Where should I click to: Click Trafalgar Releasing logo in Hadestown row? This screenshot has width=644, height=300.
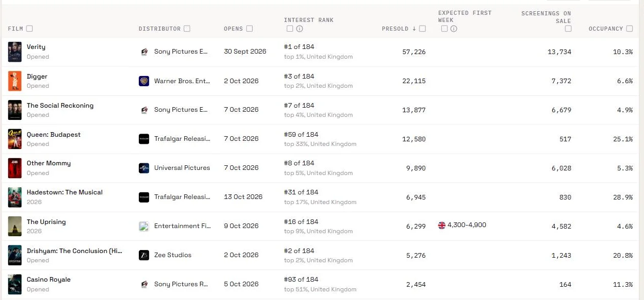point(144,197)
